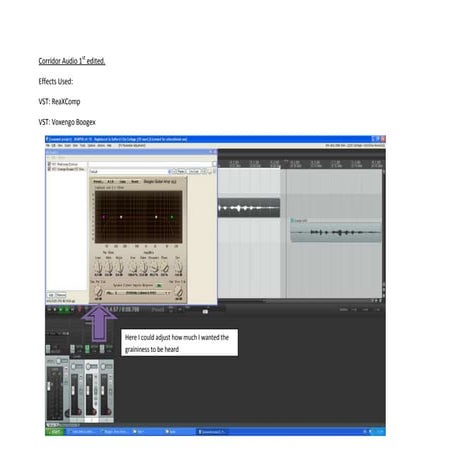This screenshot has width=453, height=453.
Task: Click the Boogex Copy button
Action: click(123, 182)
